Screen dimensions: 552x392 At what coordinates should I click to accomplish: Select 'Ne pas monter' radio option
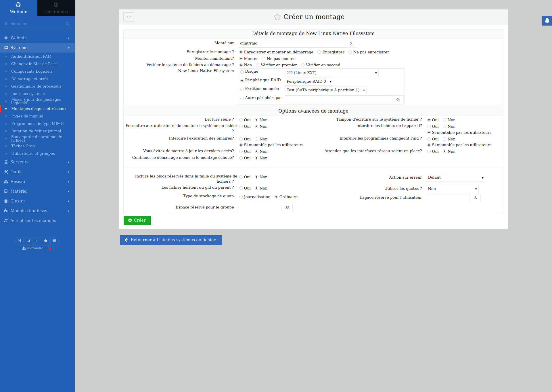(264, 59)
